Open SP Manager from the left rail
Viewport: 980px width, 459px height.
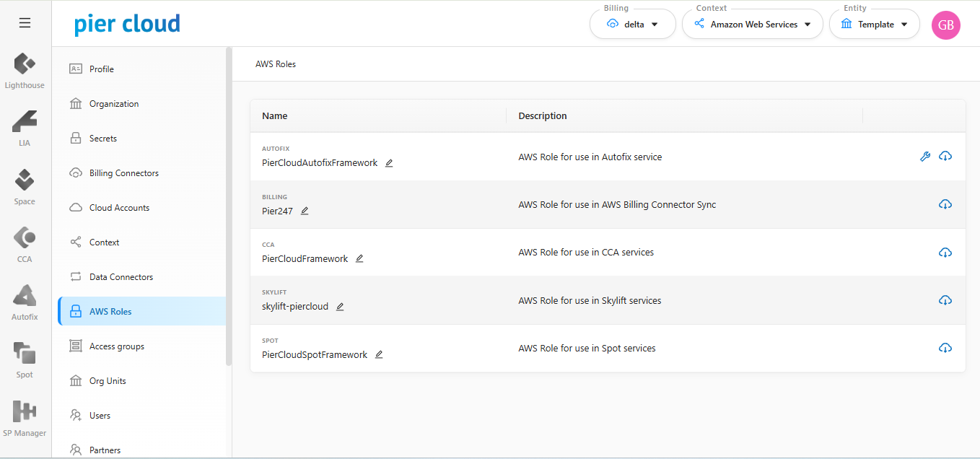(x=25, y=419)
